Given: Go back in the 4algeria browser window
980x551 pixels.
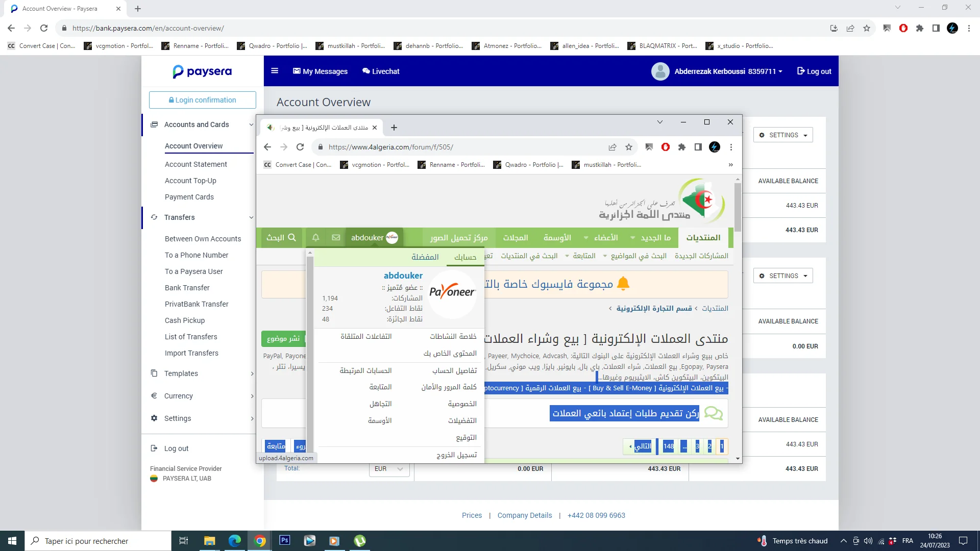Looking at the screenshot, I should pyautogui.click(x=267, y=147).
